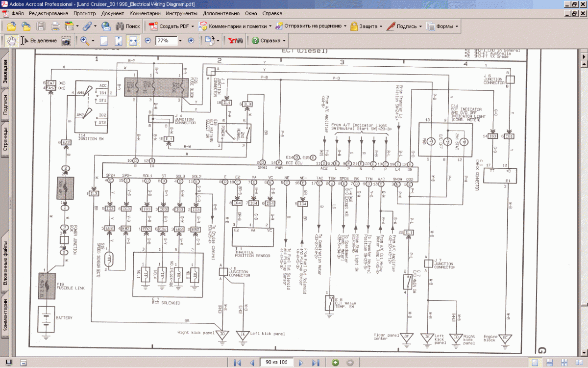Switch to single page layout

pyautogui.click(x=537, y=363)
